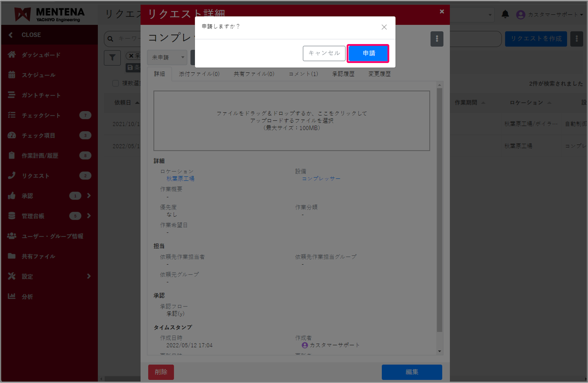This screenshot has width=588, height=383.
Task: Open the 未申請 status dropdown
Action: (x=167, y=57)
